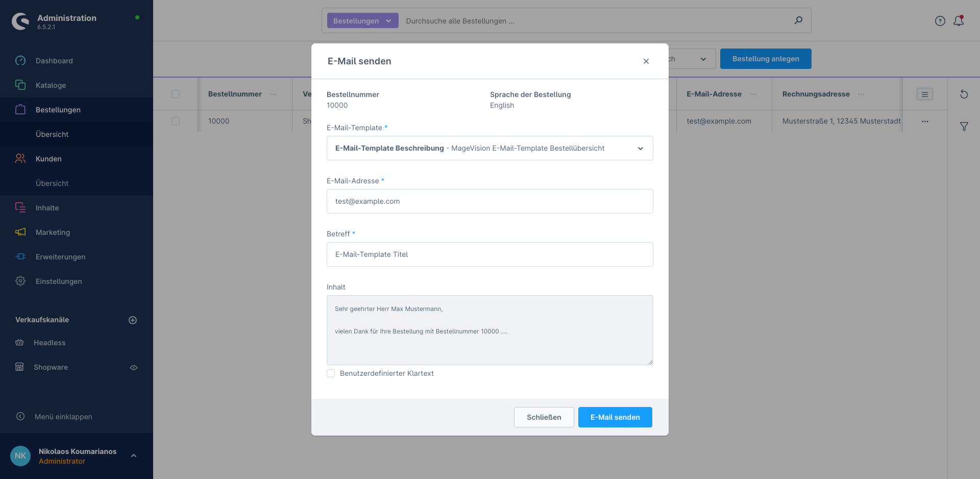Click the Durchsuche alle Bestellungen search field

tap(597, 21)
